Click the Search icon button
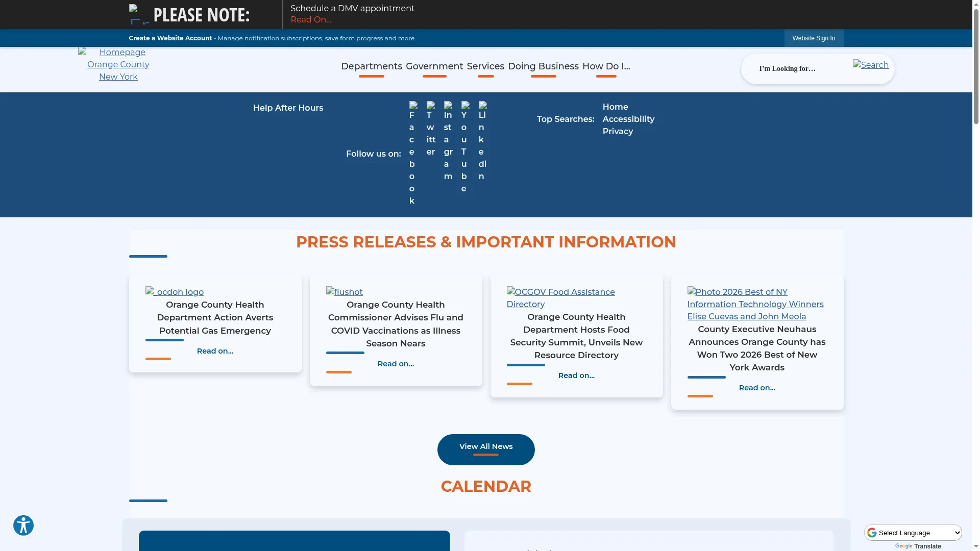This screenshot has width=980, height=551. [x=871, y=65]
